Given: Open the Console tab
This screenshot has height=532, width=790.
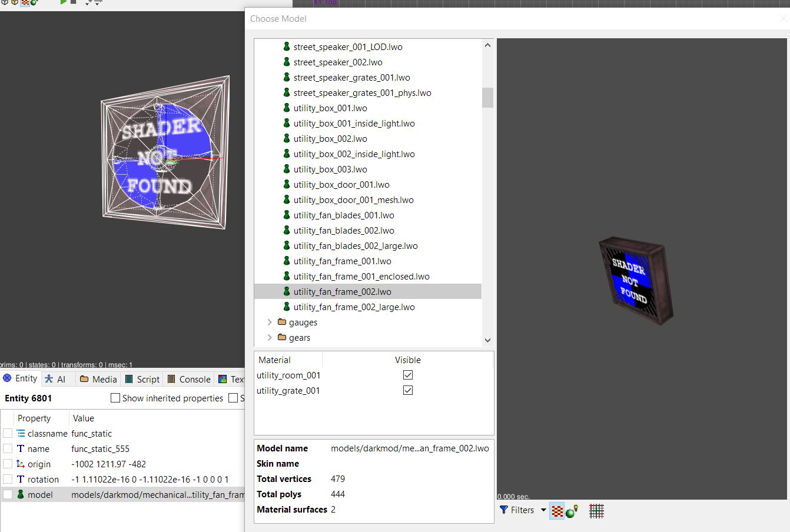Looking at the screenshot, I should [188, 380].
